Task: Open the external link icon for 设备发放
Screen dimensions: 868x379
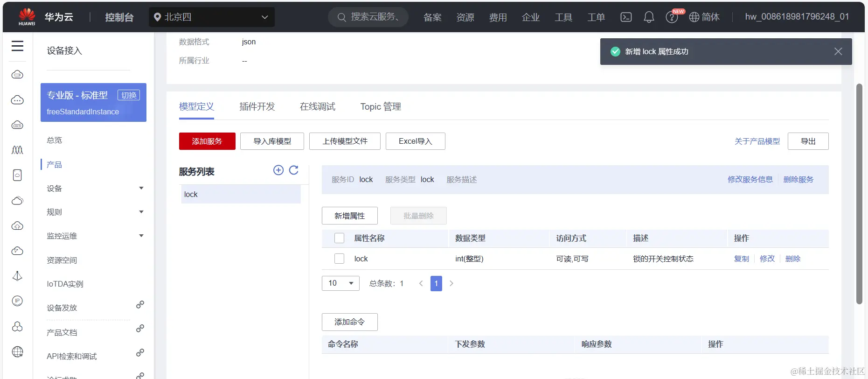Action: (140, 304)
